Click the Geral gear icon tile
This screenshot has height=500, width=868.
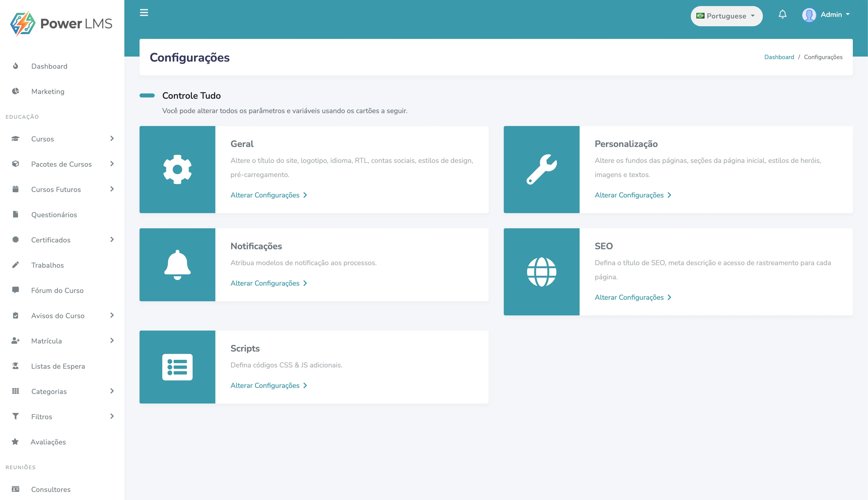pos(177,169)
